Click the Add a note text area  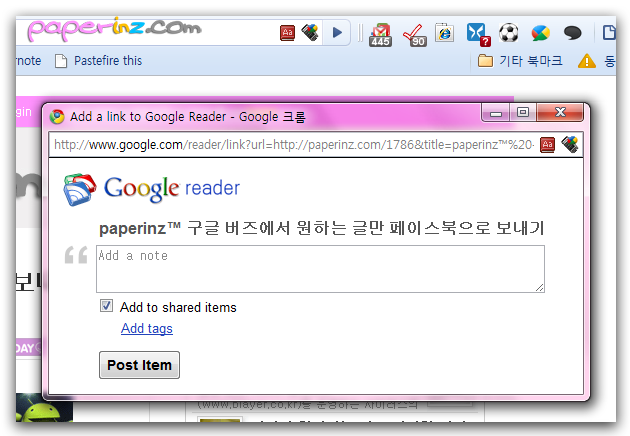[320, 269]
